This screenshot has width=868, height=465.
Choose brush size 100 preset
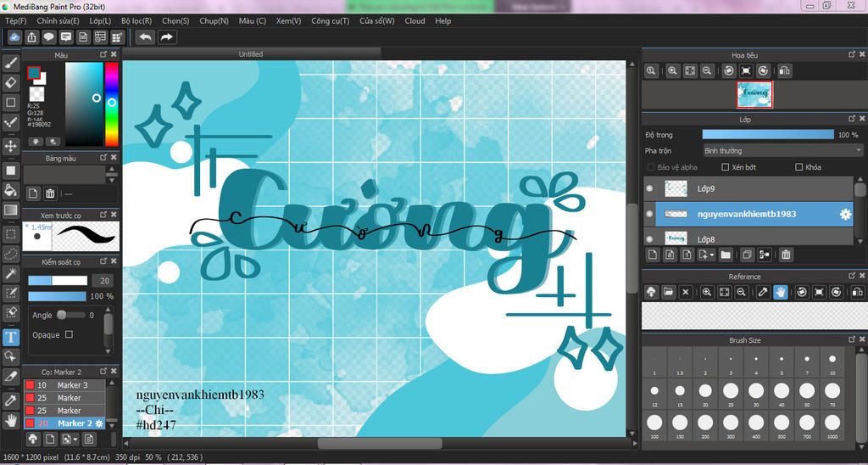click(654, 427)
